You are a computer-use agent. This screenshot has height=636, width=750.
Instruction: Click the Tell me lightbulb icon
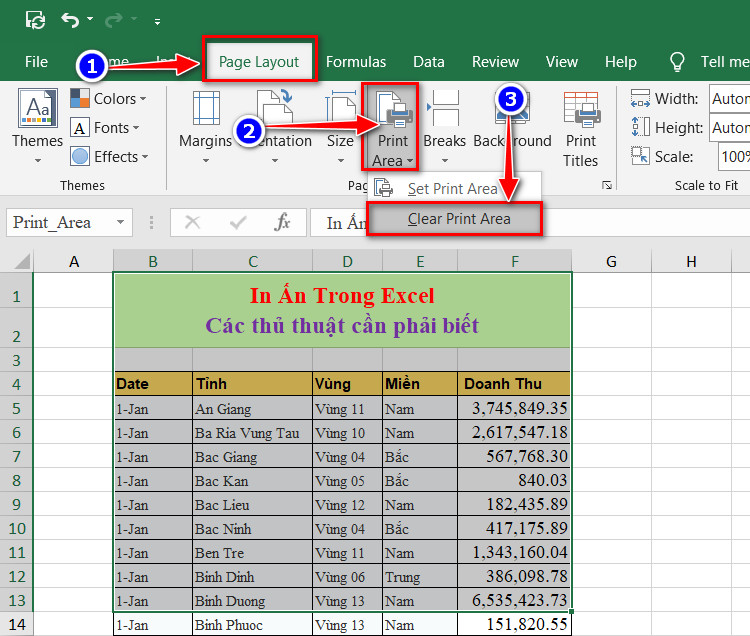point(677,62)
